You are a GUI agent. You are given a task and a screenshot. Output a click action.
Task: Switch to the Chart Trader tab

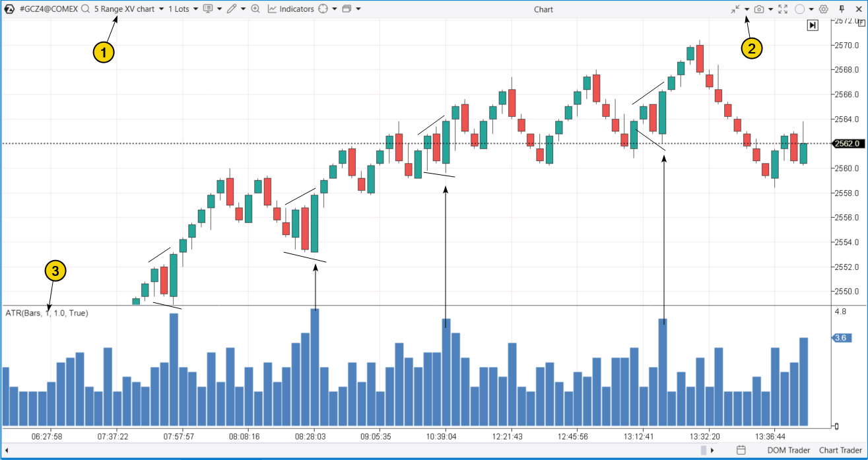(840, 450)
